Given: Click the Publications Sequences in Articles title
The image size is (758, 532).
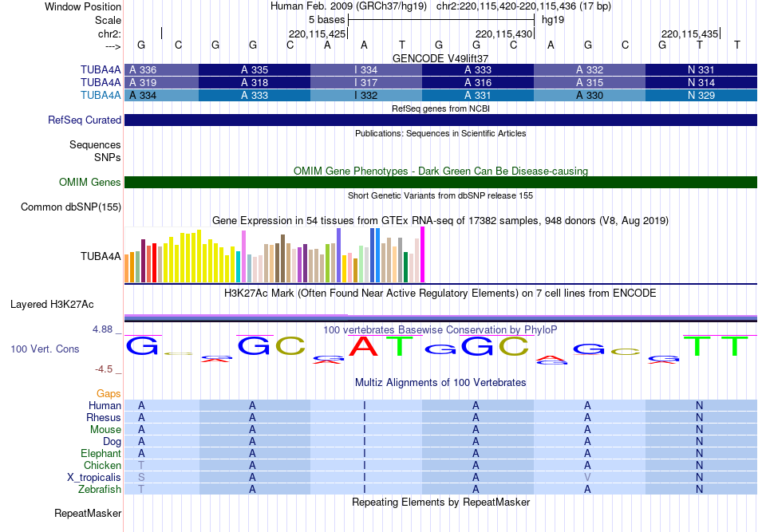Looking at the screenshot, I should (x=440, y=133).
